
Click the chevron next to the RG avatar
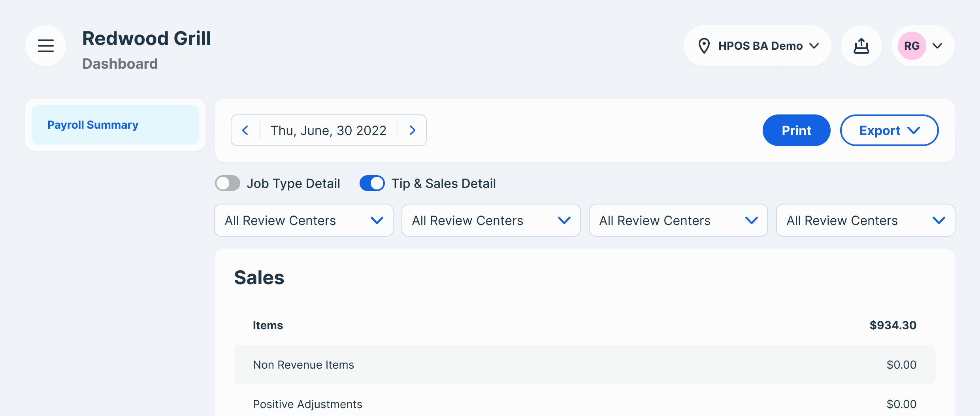939,46
